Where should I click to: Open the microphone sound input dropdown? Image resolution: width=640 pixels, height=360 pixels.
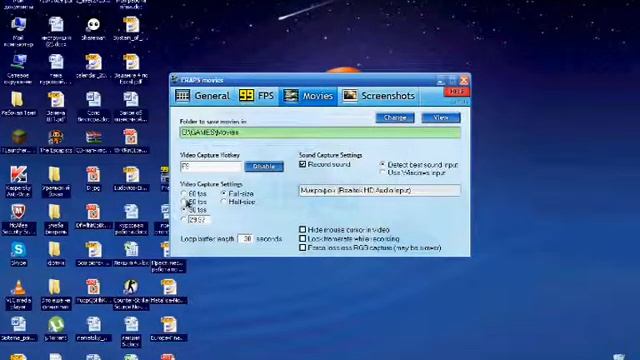pos(380,190)
